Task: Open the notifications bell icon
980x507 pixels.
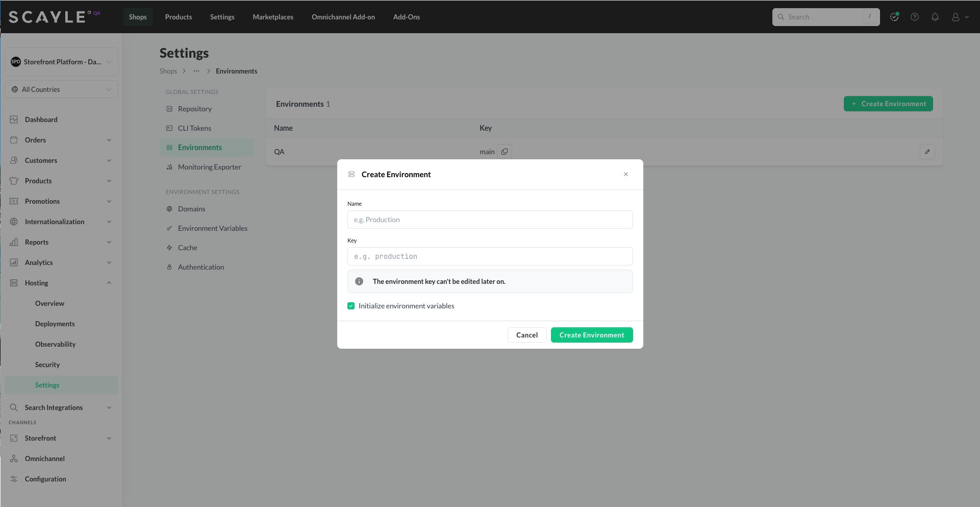Action: [x=935, y=17]
